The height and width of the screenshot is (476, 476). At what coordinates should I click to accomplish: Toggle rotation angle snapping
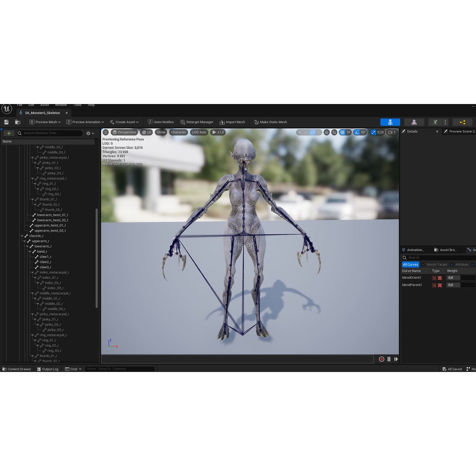point(357,132)
